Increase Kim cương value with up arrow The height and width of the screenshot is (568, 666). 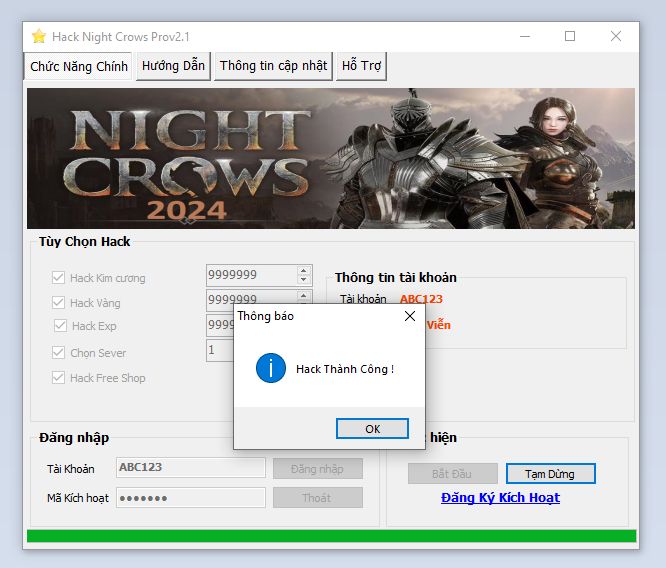pos(303,271)
